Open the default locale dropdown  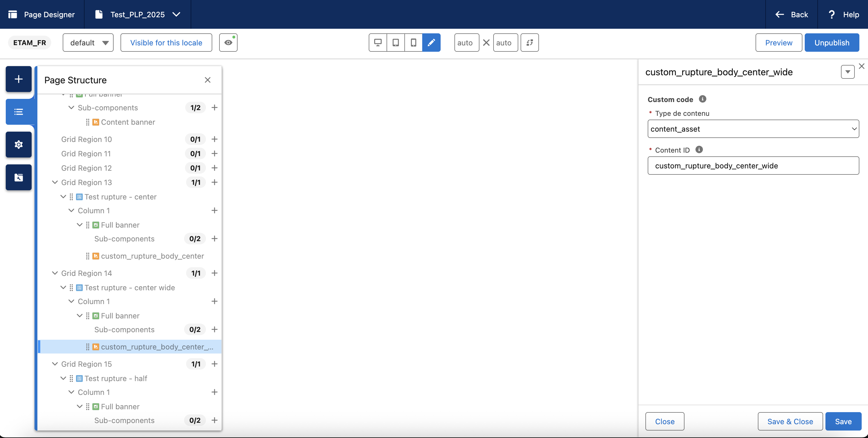[x=88, y=43]
